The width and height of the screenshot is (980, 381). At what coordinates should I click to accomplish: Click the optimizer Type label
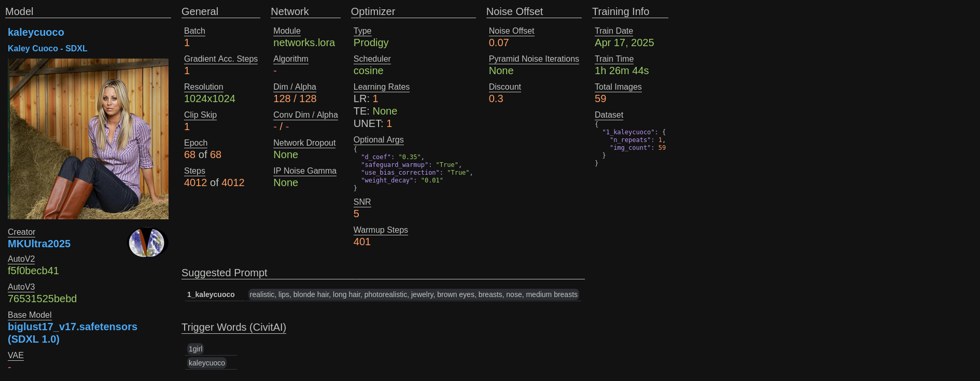pos(362,31)
